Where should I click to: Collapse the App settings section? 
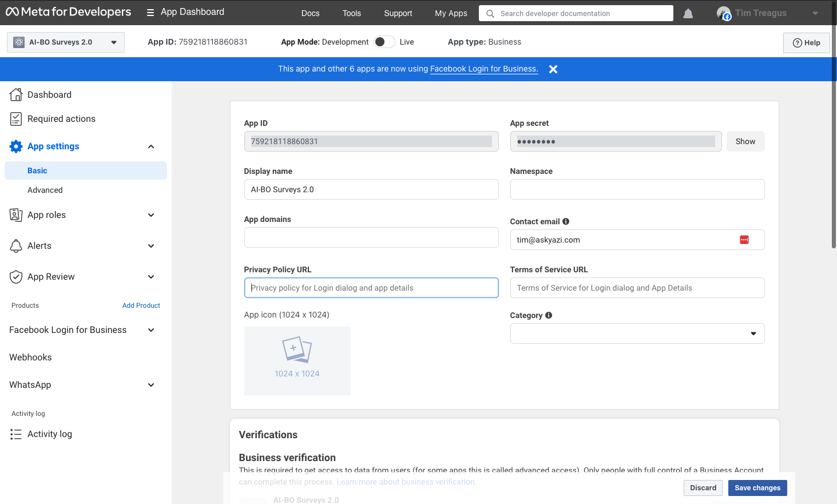pos(151,146)
